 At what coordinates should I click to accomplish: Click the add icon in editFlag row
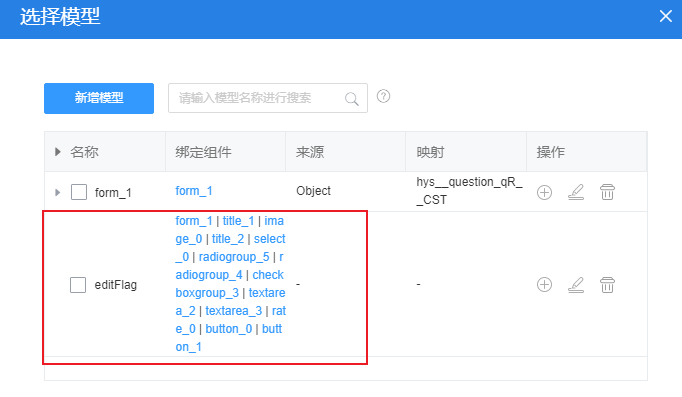tap(544, 284)
